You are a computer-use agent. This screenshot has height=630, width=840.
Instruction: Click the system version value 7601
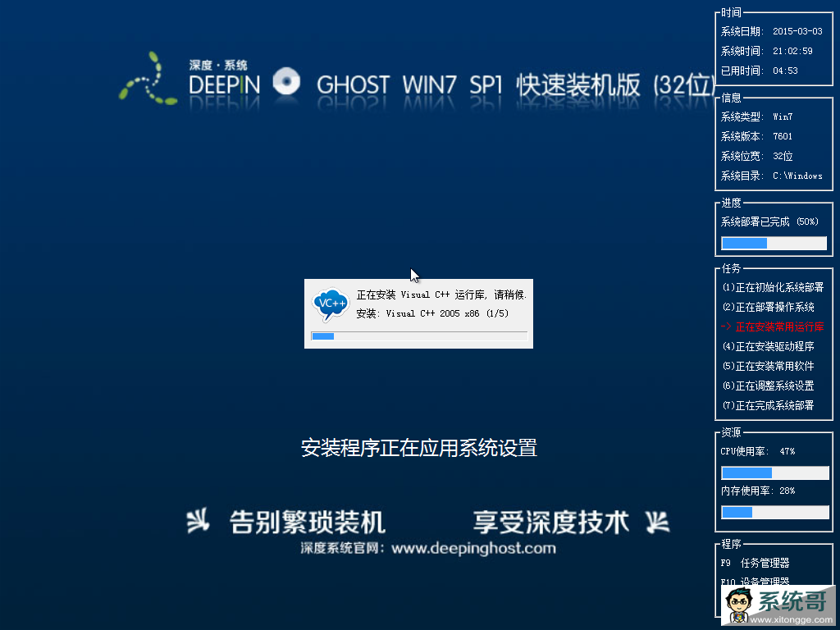[x=782, y=137]
